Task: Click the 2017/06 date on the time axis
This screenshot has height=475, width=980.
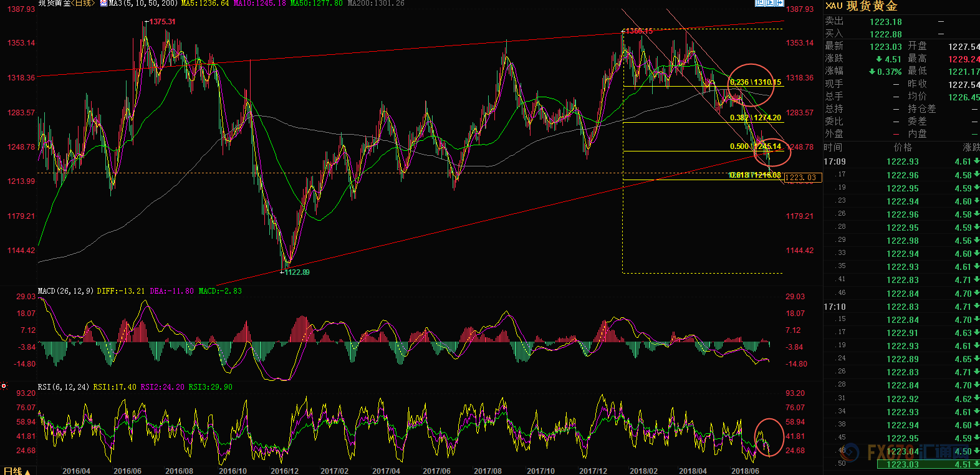Action: click(x=436, y=471)
